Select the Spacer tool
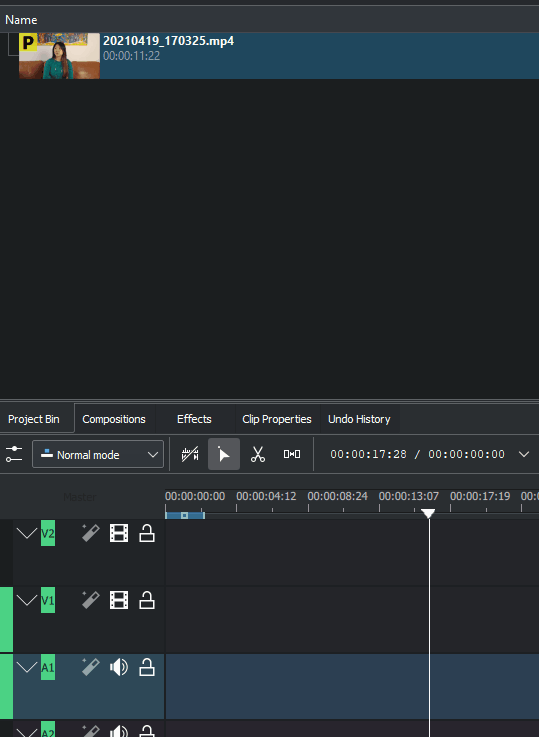The width and height of the screenshot is (539, 737). click(292, 454)
